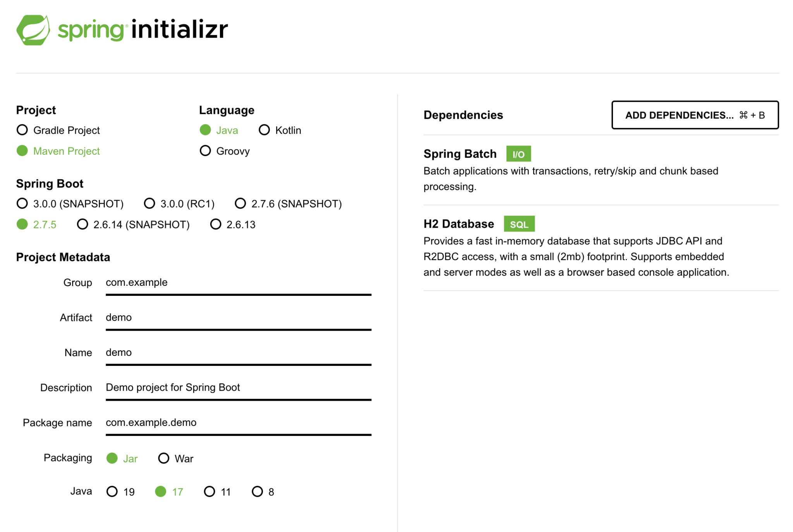This screenshot has width=793, height=532.
Task: Click the Maven Project option
Action: (22, 151)
